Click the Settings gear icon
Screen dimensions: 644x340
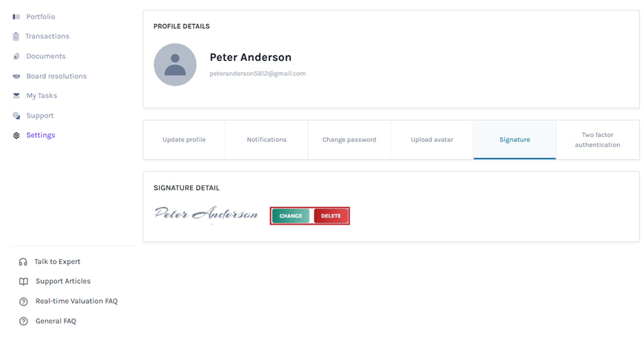16,136
